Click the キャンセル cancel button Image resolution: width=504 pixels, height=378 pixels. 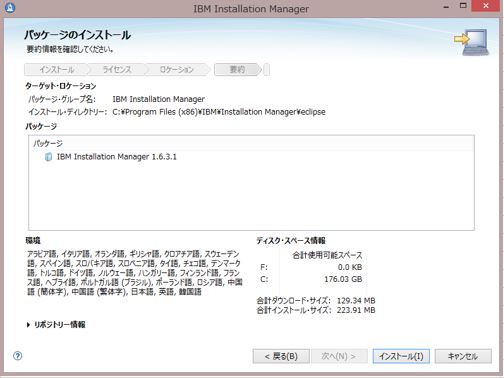click(x=463, y=356)
